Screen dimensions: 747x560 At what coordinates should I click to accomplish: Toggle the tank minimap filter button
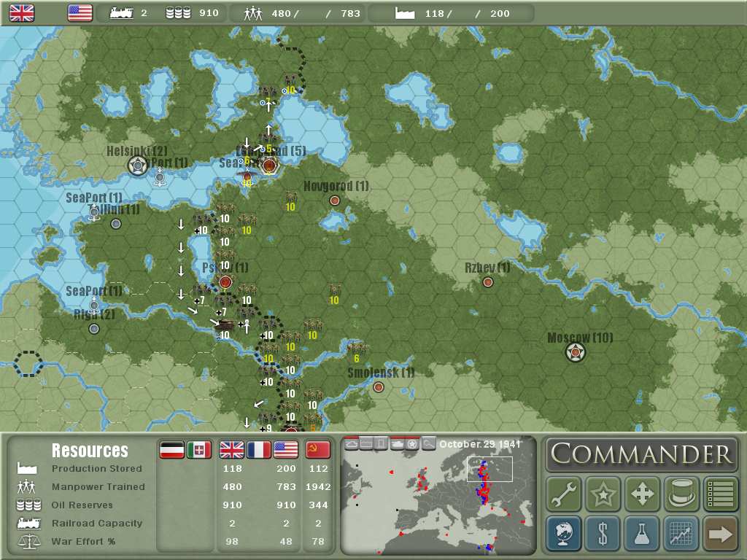(x=397, y=444)
